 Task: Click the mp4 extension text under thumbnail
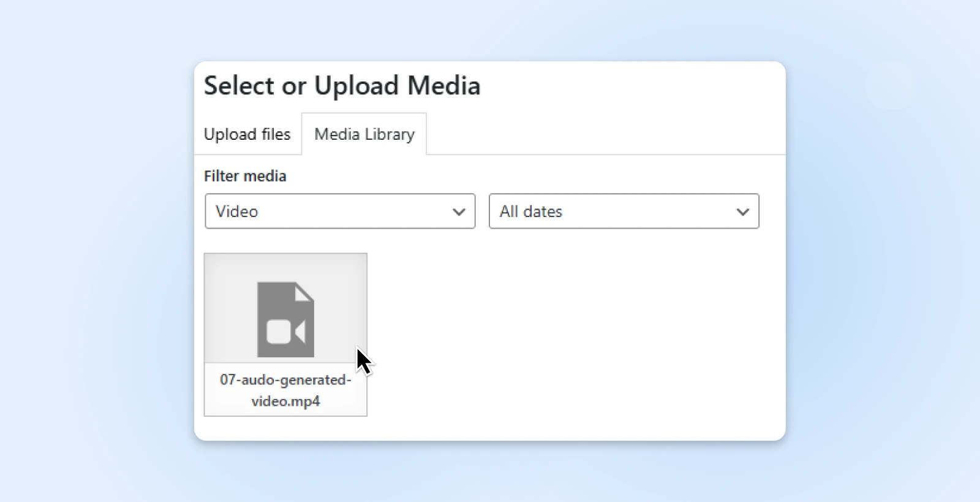[306, 401]
